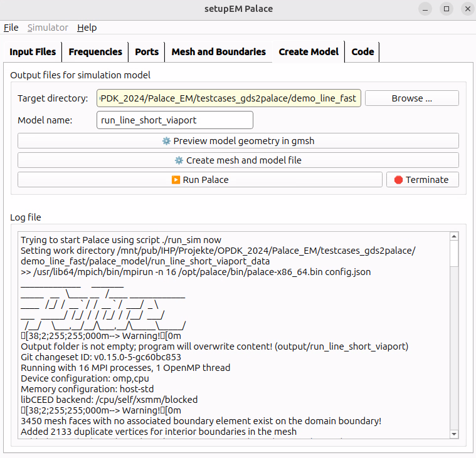Click red stop icon on Terminate
This screenshot has height=458, width=476.
click(x=398, y=180)
